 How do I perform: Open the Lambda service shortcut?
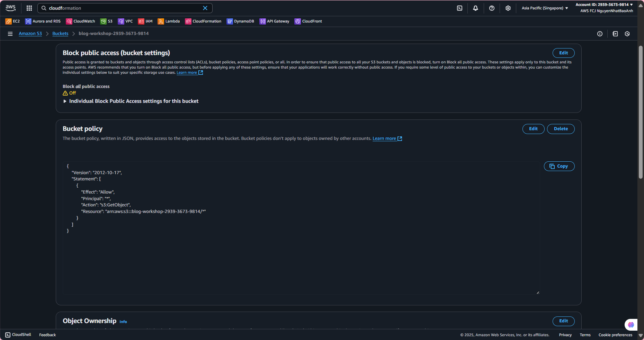(169, 21)
